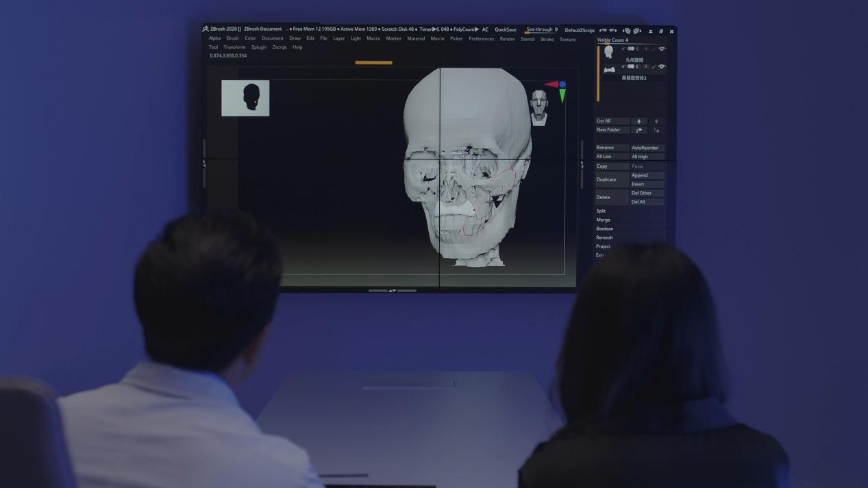Expand the Boolean section

pos(604,229)
